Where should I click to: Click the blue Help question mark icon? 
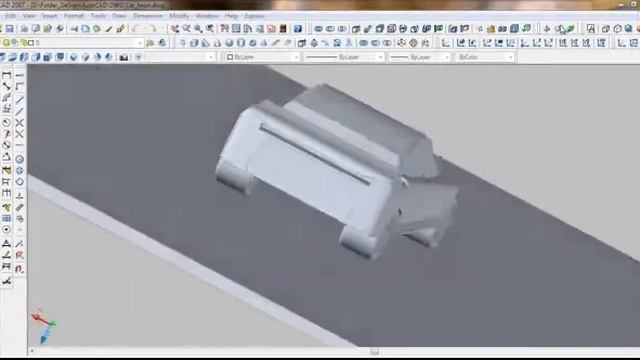pyautogui.click(x=298, y=29)
